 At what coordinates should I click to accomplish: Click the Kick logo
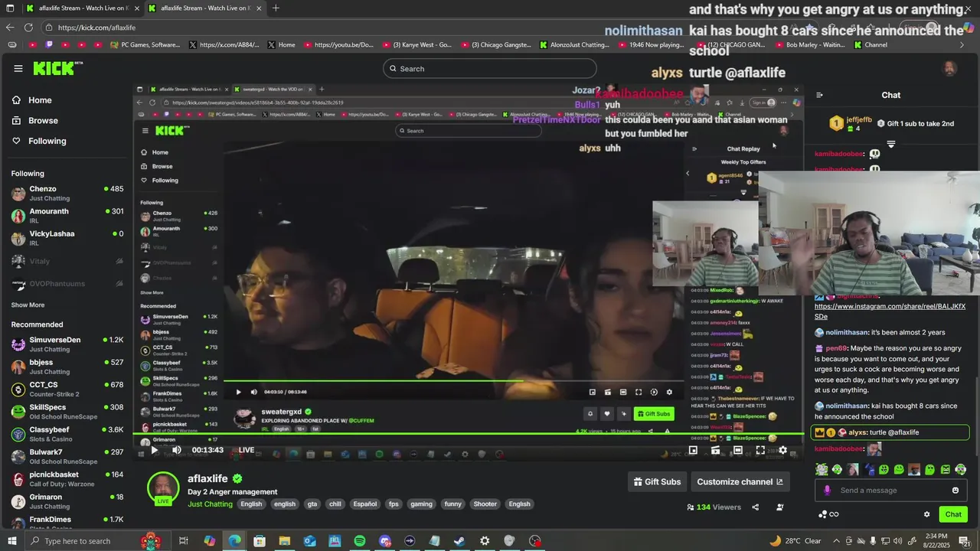tap(57, 68)
